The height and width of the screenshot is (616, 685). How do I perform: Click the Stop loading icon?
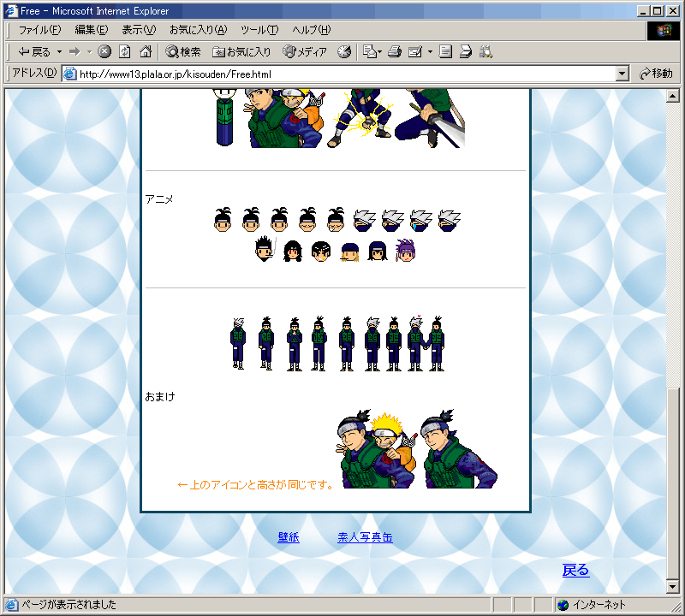tap(104, 52)
